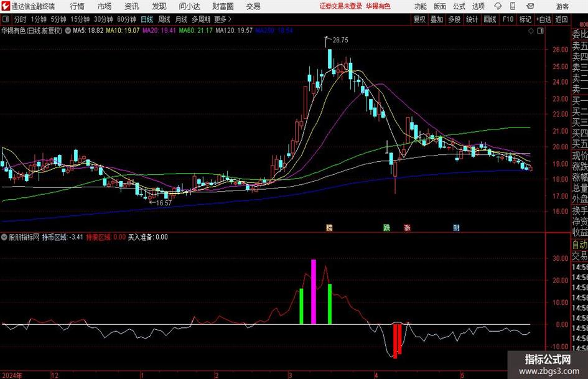Expand the 更多 periods list
The width and height of the screenshot is (588, 379).
point(223,19)
